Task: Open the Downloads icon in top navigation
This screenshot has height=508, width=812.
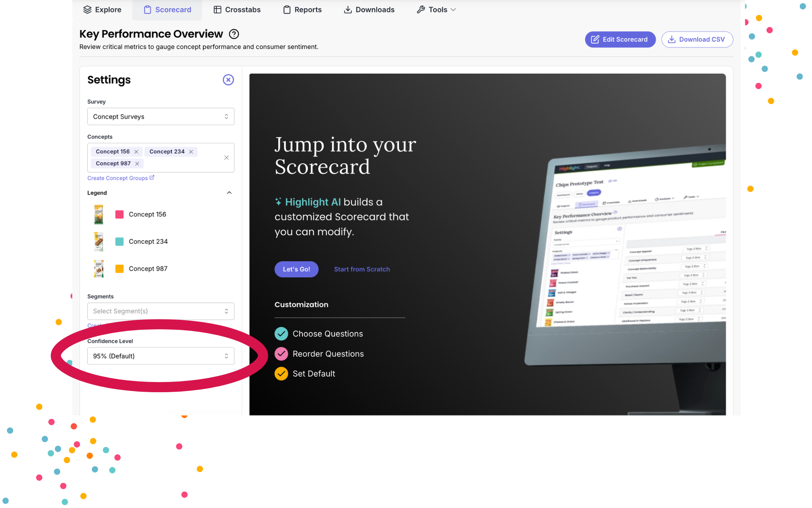Action: [348, 9]
